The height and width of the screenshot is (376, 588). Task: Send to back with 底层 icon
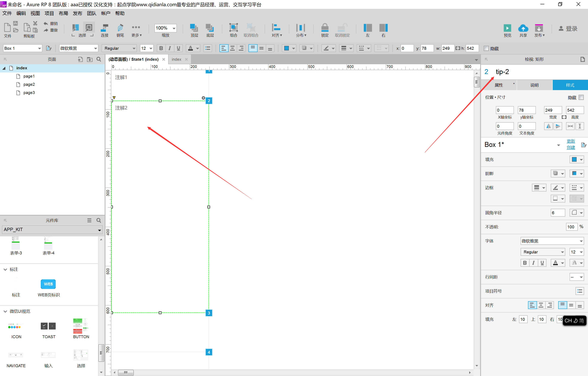(x=210, y=28)
